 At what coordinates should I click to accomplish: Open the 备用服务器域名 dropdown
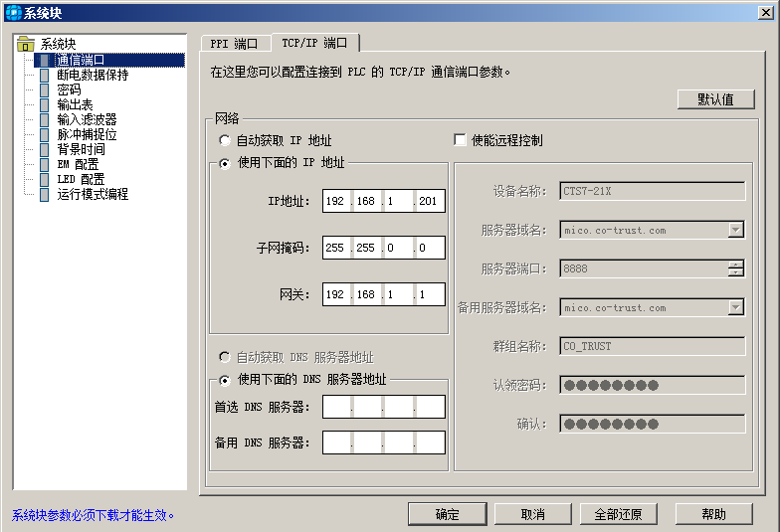[736, 307]
